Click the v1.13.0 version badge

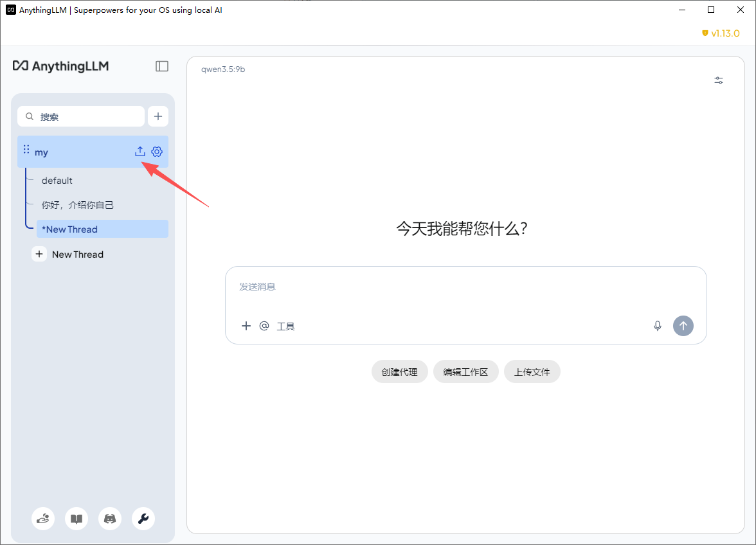720,33
